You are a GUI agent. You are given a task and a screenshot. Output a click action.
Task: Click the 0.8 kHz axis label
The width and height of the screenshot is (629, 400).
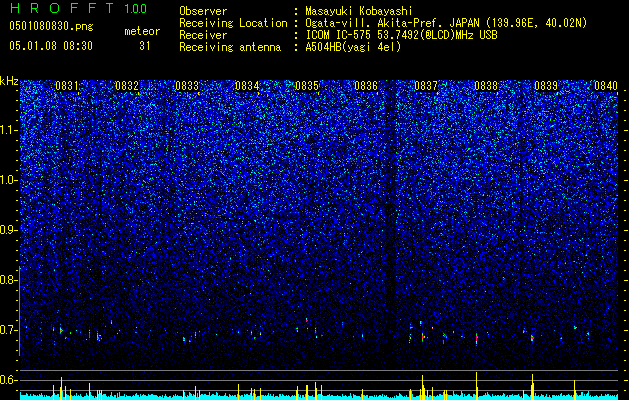tap(7, 280)
